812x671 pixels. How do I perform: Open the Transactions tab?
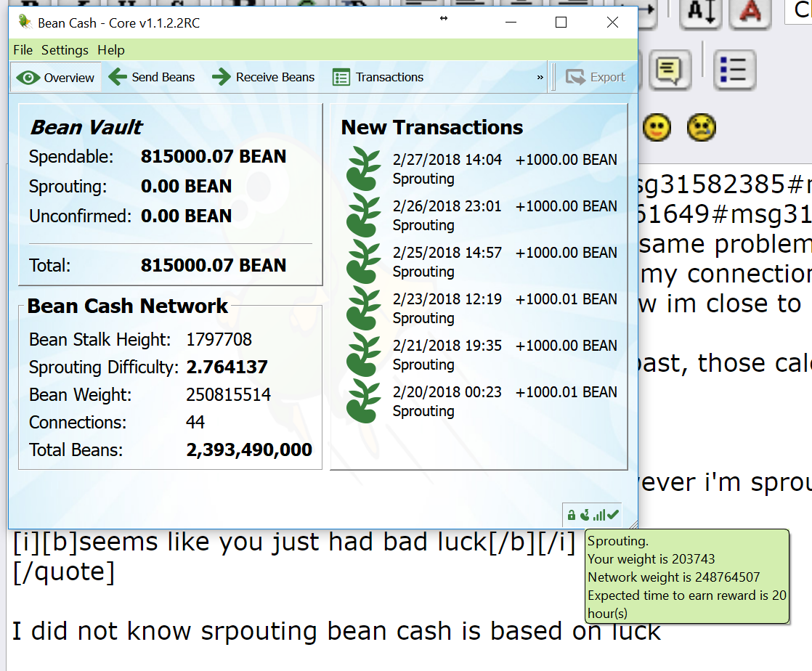tap(378, 77)
